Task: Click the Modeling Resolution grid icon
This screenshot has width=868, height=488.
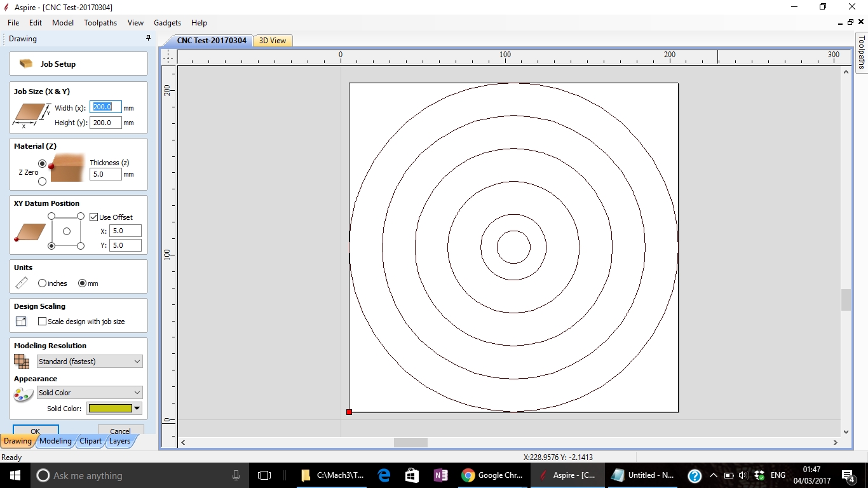Action: pyautogui.click(x=22, y=362)
